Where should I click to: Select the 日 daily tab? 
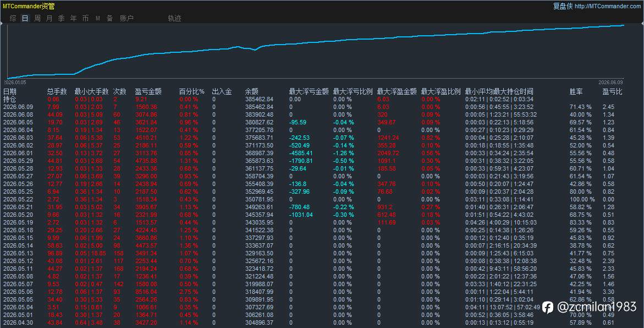25,18
